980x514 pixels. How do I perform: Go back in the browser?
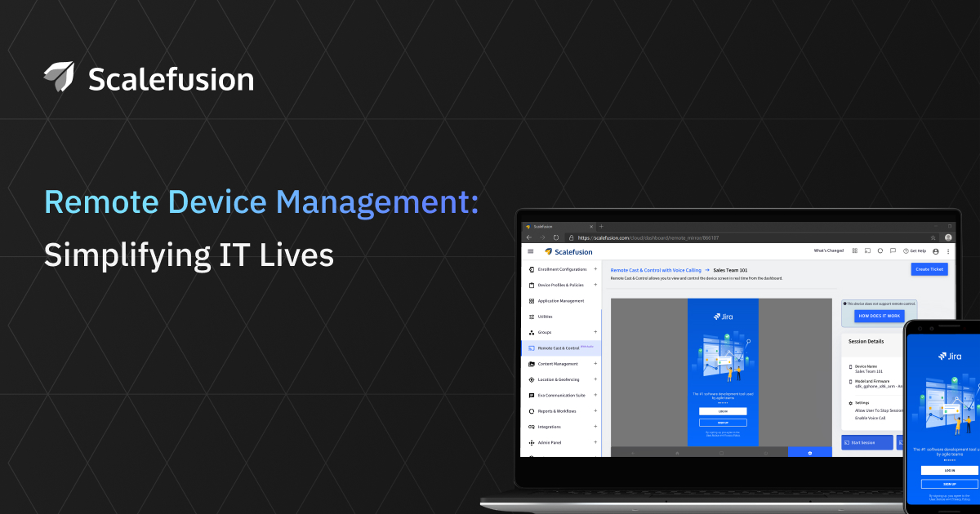pyautogui.click(x=529, y=237)
